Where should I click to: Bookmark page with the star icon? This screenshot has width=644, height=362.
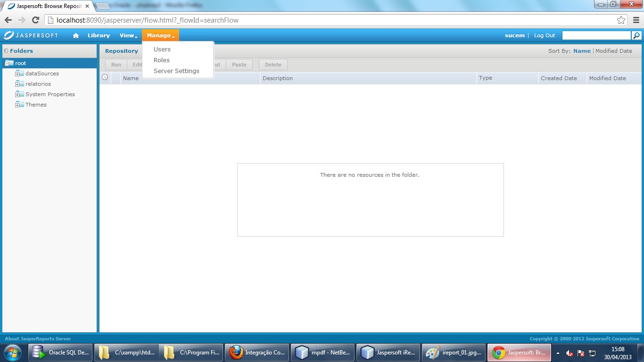pyautogui.click(x=621, y=20)
